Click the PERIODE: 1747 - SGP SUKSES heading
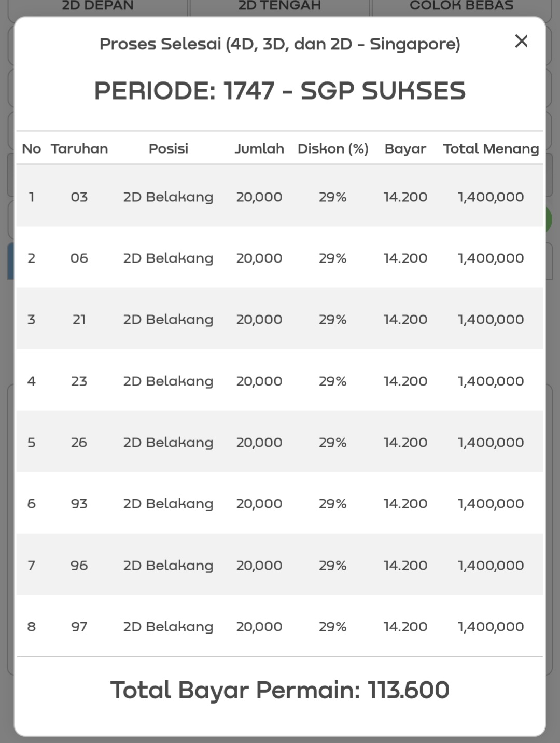 pyautogui.click(x=280, y=91)
